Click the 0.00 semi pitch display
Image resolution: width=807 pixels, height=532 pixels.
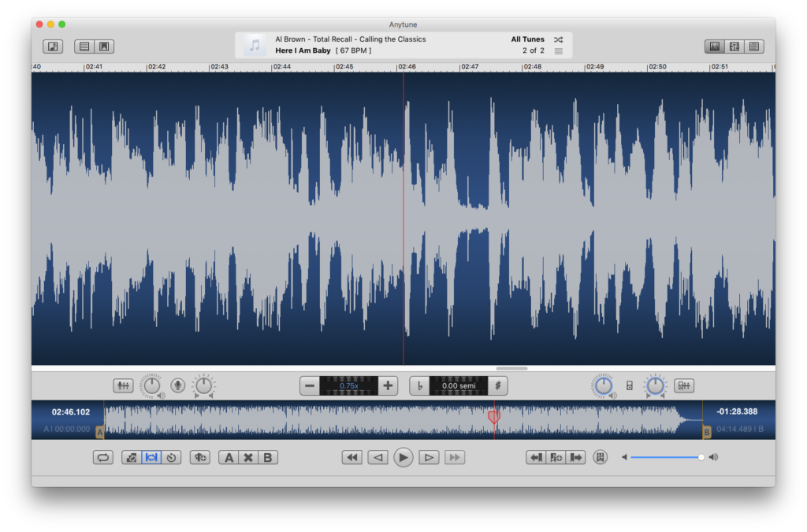[459, 385]
